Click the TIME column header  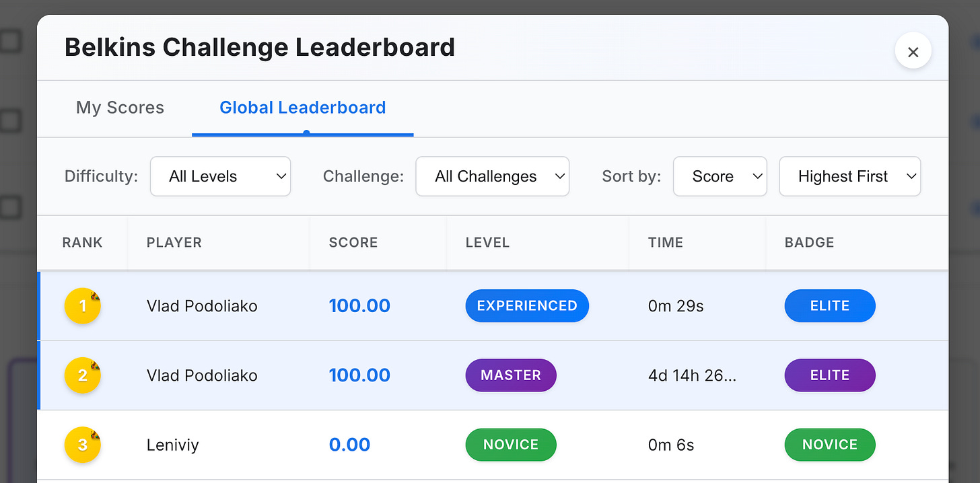point(666,243)
